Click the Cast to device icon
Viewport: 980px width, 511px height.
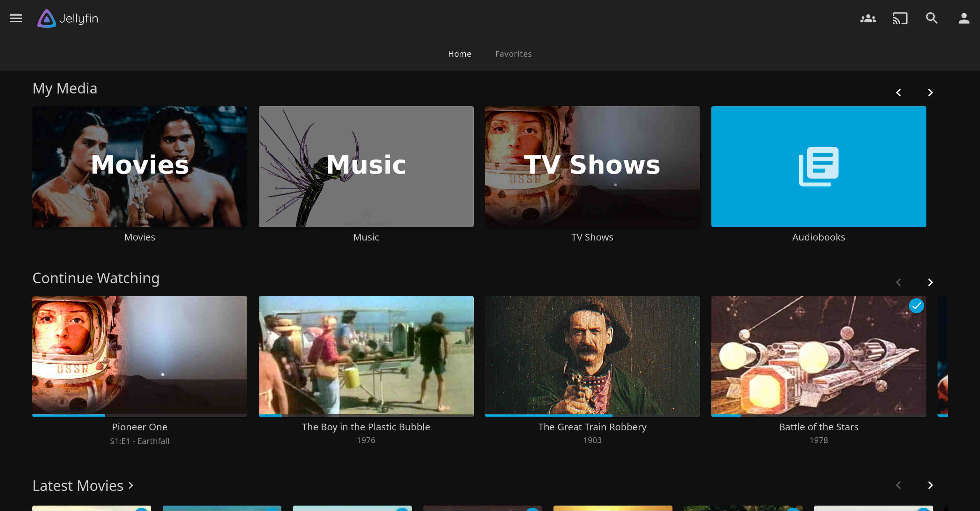pos(900,18)
